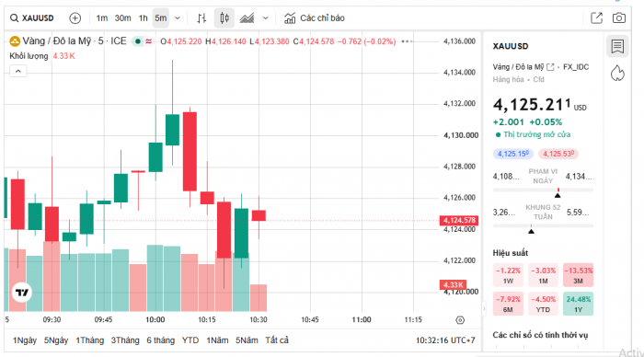
Task: Expand the chart style dropdown arrow
Action: (x=265, y=18)
